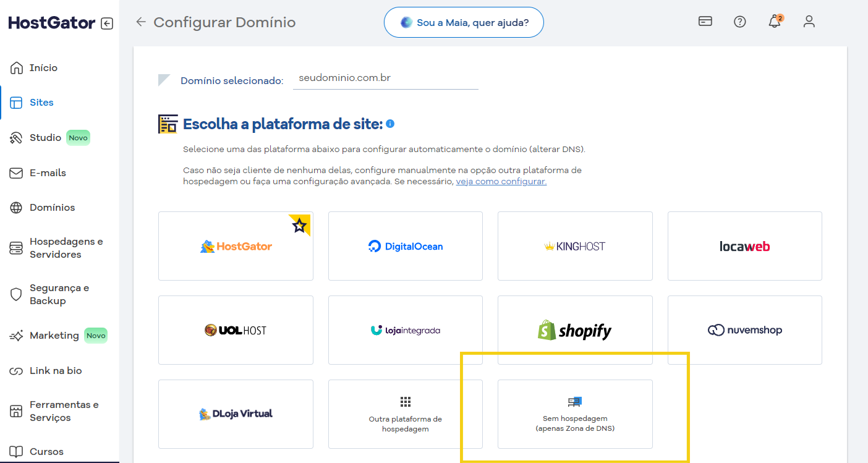Image resolution: width=868 pixels, height=463 pixels.
Task: Click the Configurar Domínio page title
Action: point(224,22)
